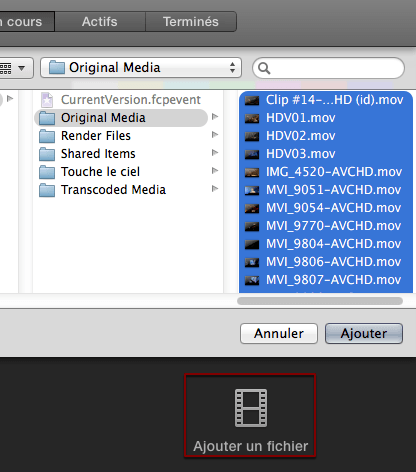Screen dimensions: 416x472
Task: Select the MVI_9770-AVCHD.mov file
Action: 326,226
